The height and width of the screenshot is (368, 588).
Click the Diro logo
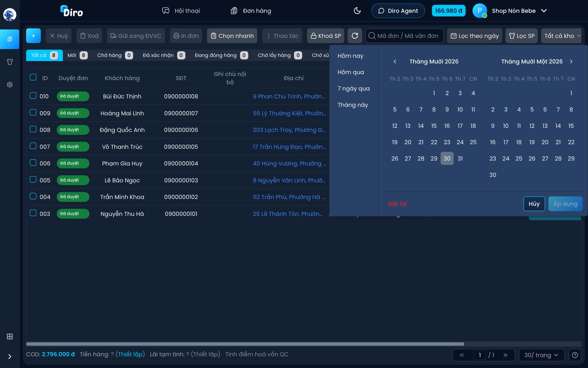(72, 11)
